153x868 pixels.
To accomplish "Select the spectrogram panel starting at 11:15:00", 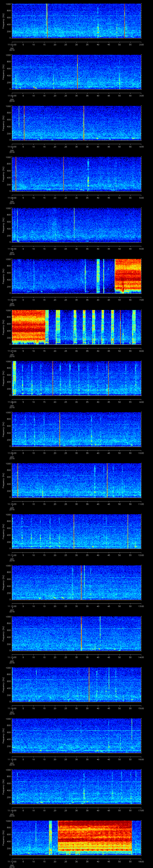I will tap(76, 736).
